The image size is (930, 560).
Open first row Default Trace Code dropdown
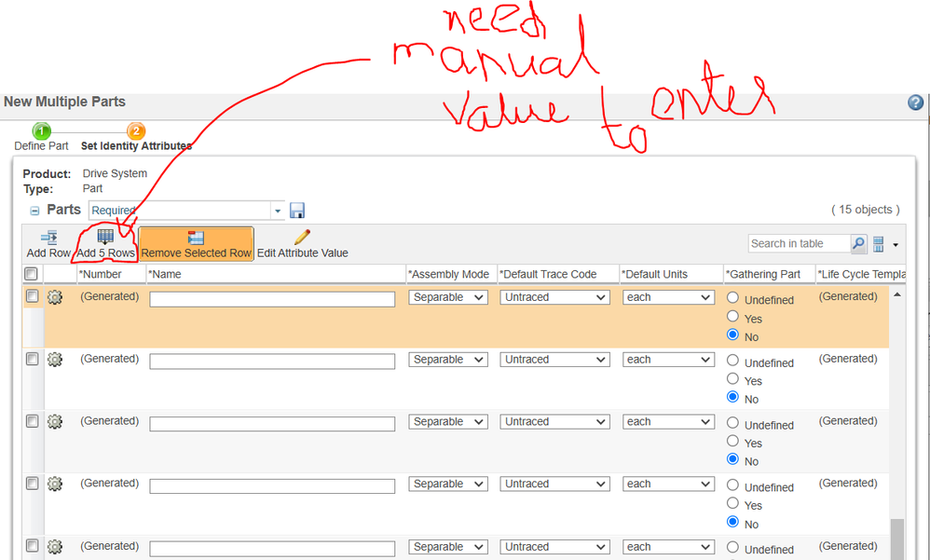point(554,297)
